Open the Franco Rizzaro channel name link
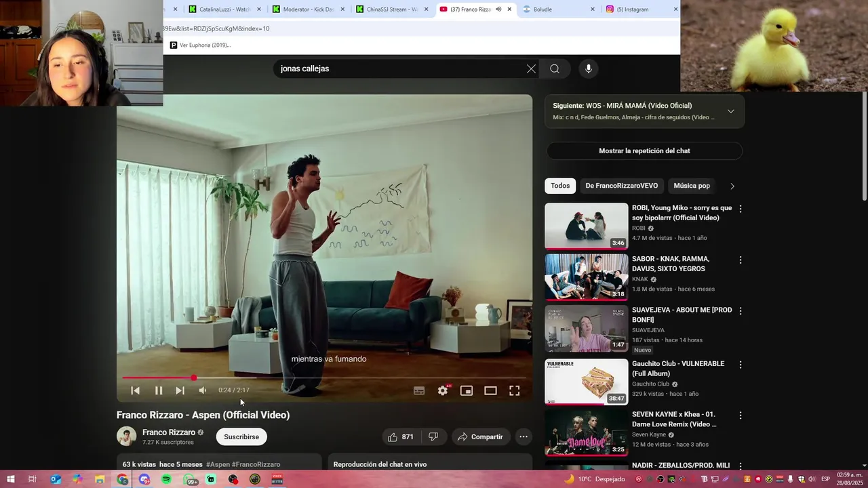The width and height of the screenshot is (868, 488). [169, 432]
